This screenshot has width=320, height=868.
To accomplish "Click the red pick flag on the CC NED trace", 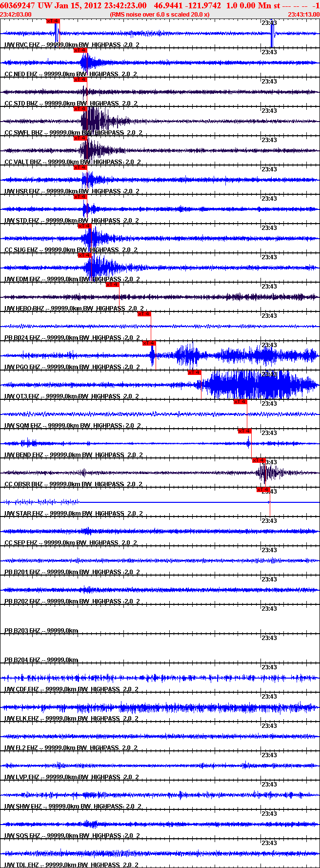I will 80,50.
